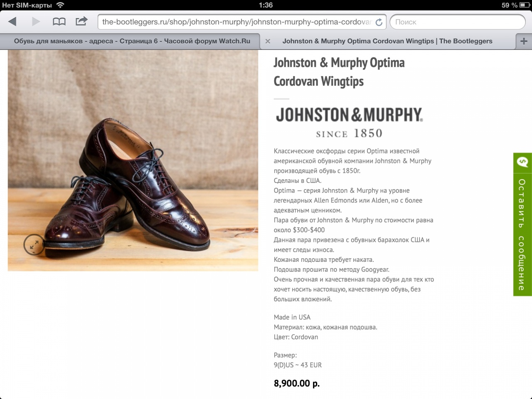
Task: Tap the Wi-Fi status icon
Action: point(61,5)
